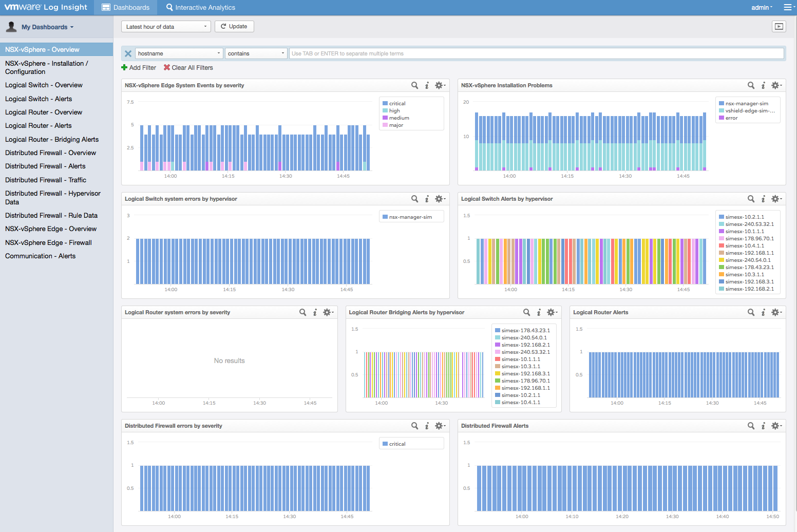Viewport: 797px width, 532px height.
Task: Open gear menu of Installation Problems widget
Action: (x=776, y=85)
